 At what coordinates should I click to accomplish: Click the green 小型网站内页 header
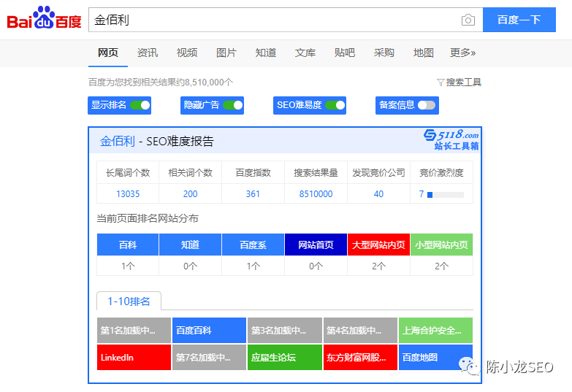(x=441, y=245)
